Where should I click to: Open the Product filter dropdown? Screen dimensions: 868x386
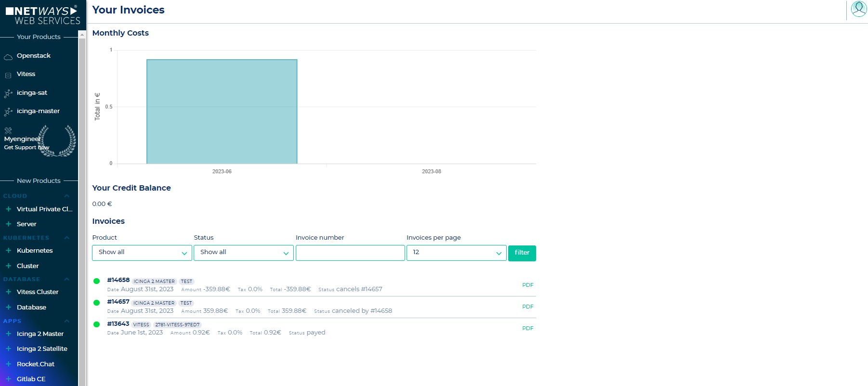click(x=142, y=253)
